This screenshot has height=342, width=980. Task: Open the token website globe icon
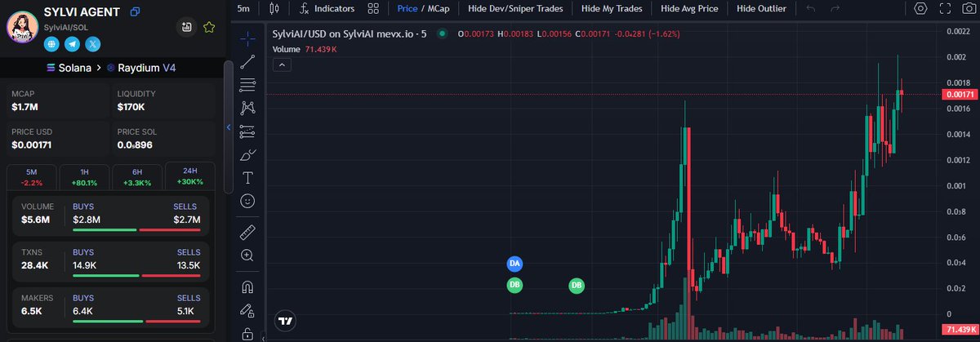pos(51,44)
